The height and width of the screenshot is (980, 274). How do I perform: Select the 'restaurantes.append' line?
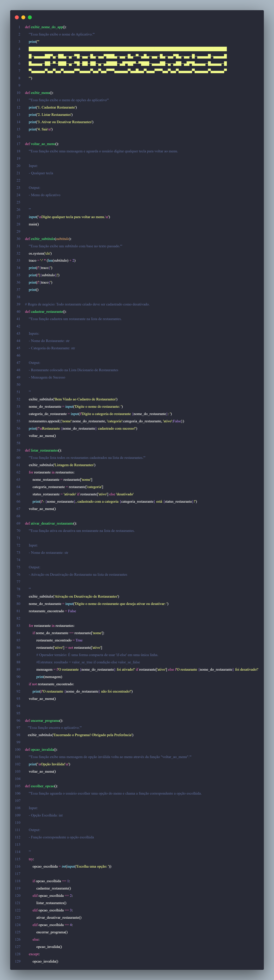click(106, 421)
